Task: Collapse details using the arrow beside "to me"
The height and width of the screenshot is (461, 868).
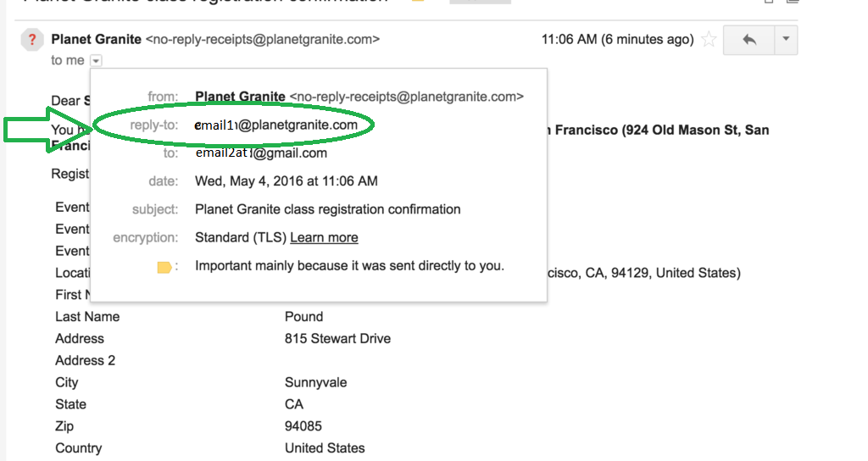Action: point(96,60)
